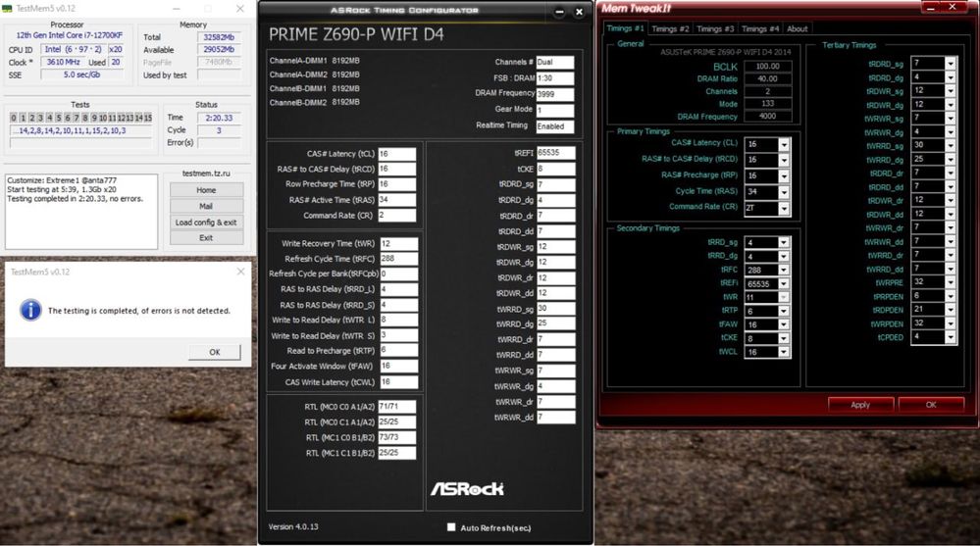Click the Exit button in TestMem5
Image resolution: width=980 pixels, height=546 pixels.
[x=206, y=238]
